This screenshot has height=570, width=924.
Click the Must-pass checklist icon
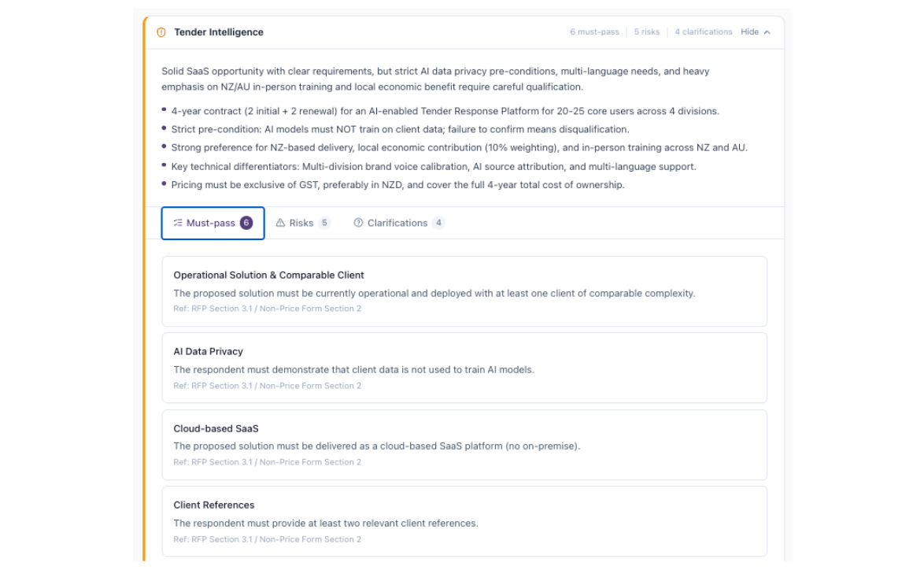[178, 224]
